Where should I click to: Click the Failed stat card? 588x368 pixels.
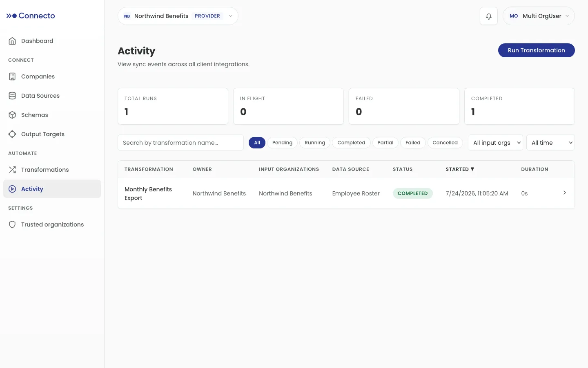pyautogui.click(x=404, y=106)
